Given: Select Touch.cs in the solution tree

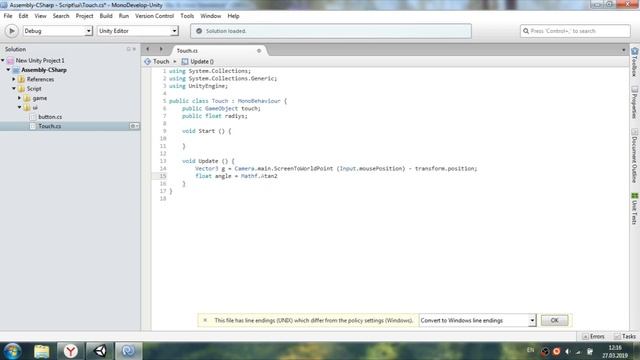Looking at the screenshot, I should (x=50, y=126).
